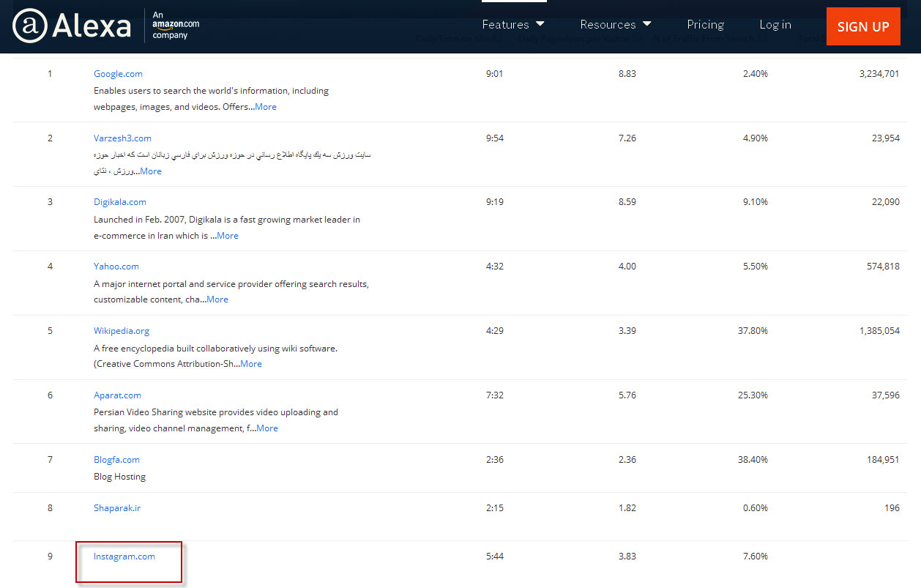Open the Resources dropdown menu
The width and height of the screenshot is (921, 588).
pyautogui.click(x=616, y=25)
